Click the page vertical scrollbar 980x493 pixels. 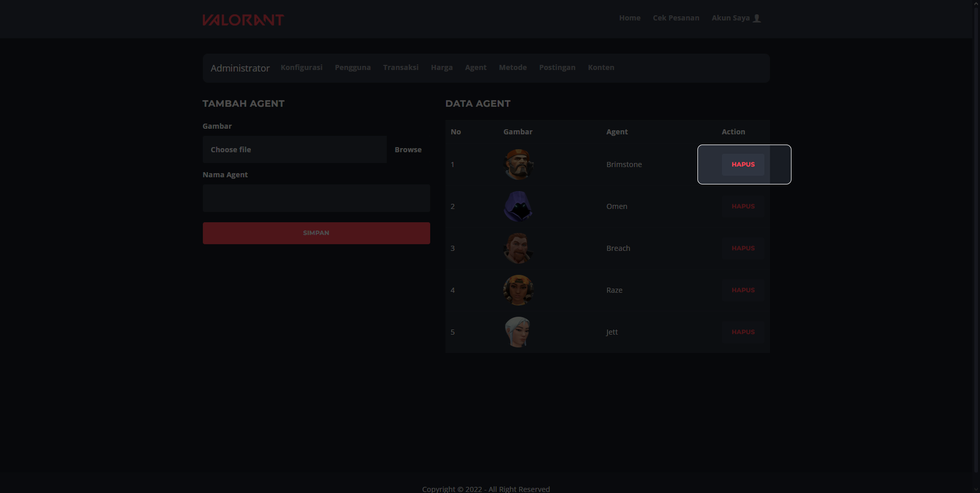click(x=976, y=240)
